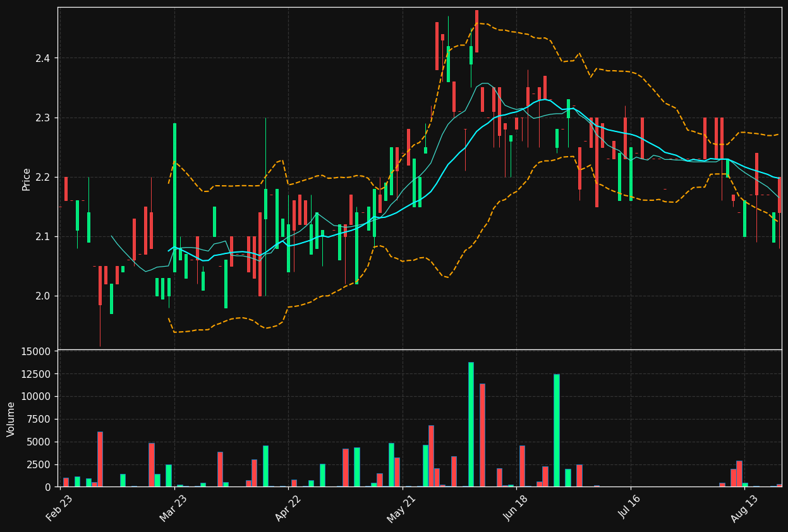The image size is (788, 532).
Task: Click the 'Feb 23' date label
Action: [x=59, y=508]
